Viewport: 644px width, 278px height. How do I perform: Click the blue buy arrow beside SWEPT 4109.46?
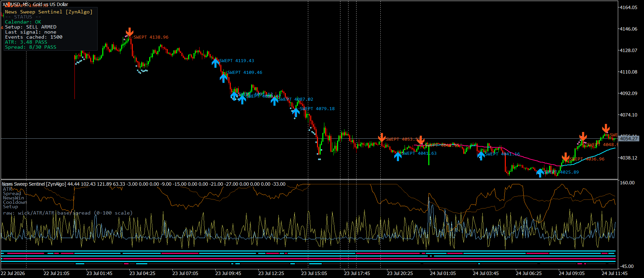223,78
